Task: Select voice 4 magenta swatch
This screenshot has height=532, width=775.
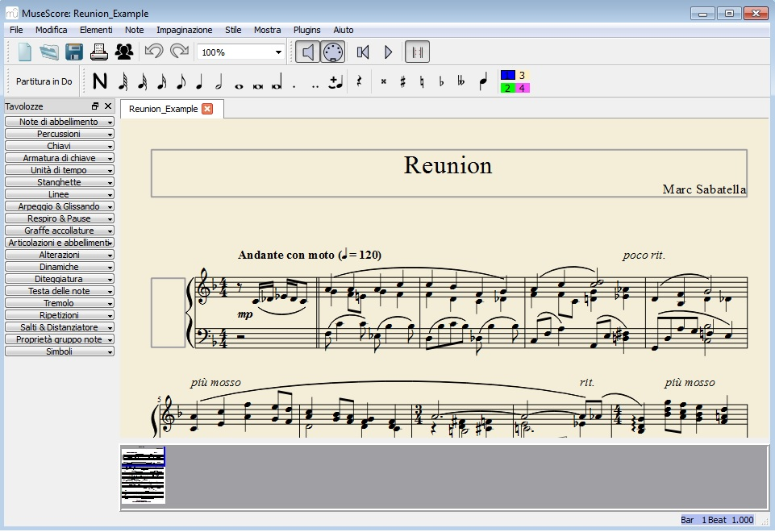Action: click(523, 88)
